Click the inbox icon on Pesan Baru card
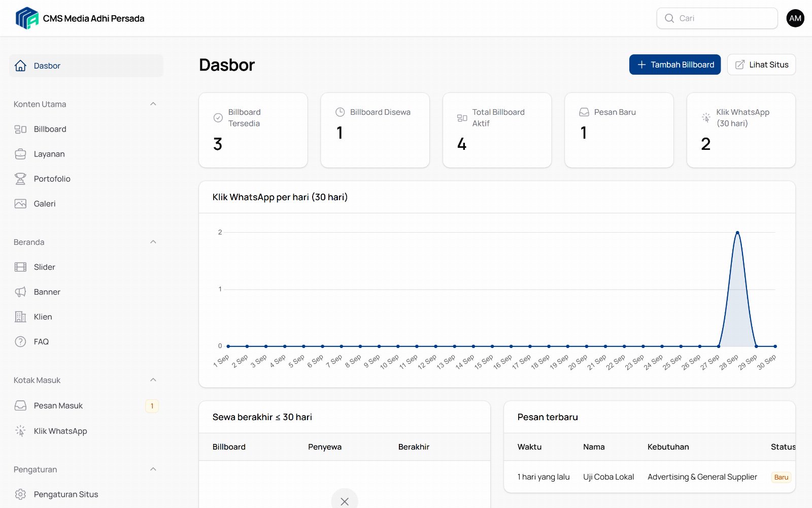The height and width of the screenshot is (508, 812). point(584,112)
